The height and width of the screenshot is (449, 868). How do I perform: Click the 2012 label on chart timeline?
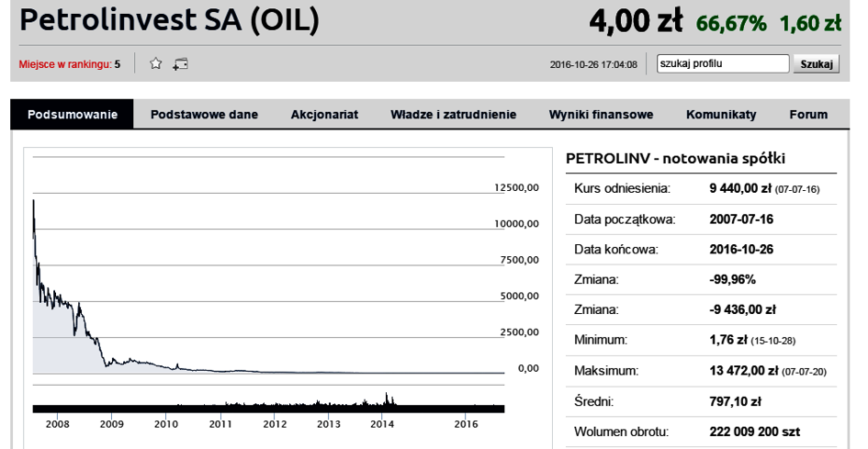point(275,424)
